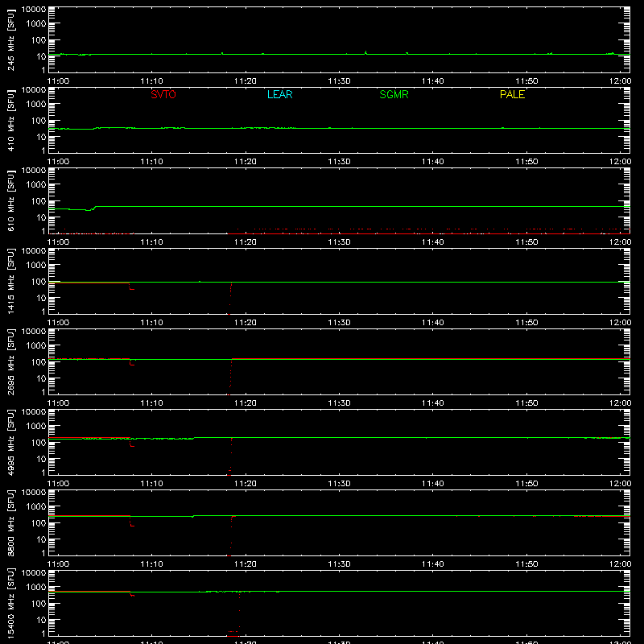Click the 10000 tick on 2695 MHz axis
Viewport: 644px width, 644px height.
coord(34,332)
